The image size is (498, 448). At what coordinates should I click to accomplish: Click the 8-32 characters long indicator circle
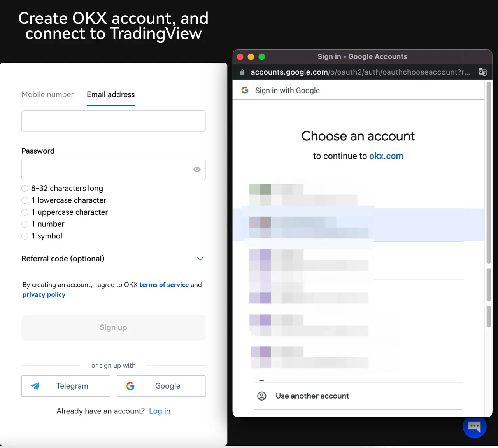point(25,188)
